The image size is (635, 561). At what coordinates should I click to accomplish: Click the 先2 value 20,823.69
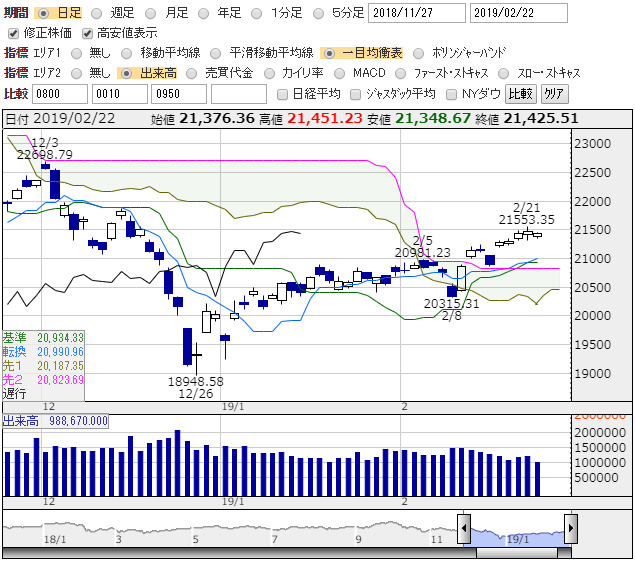click(60, 380)
